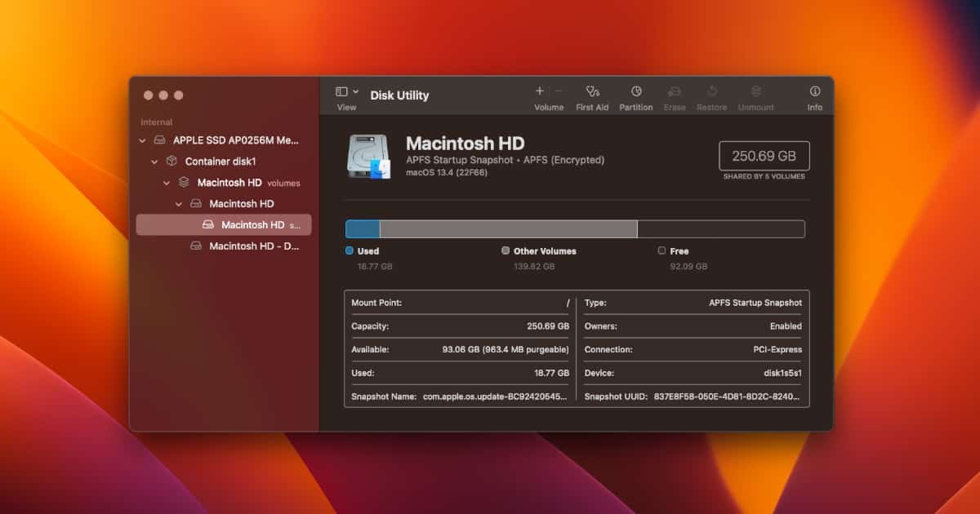Click the First Aid stethoscope icon

[x=592, y=91]
